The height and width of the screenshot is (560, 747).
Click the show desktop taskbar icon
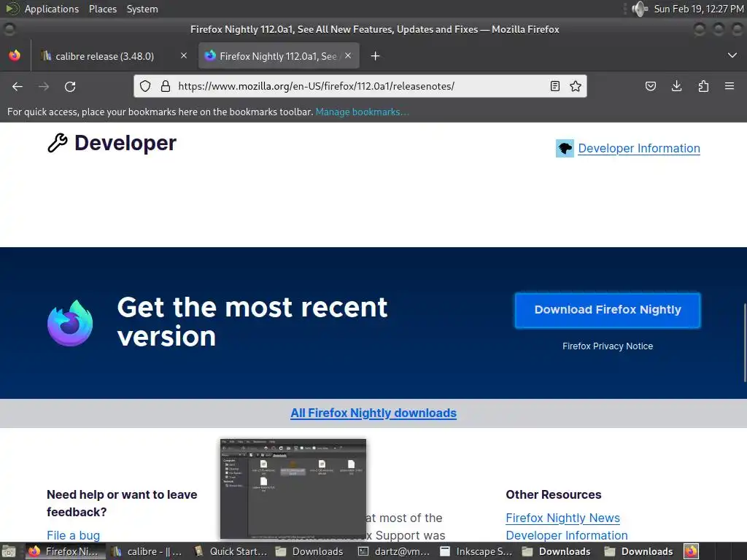tap(9, 551)
